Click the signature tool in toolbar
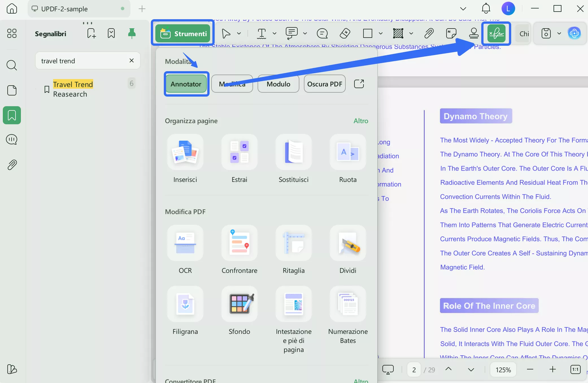The width and height of the screenshot is (588, 383). pos(496,34)
